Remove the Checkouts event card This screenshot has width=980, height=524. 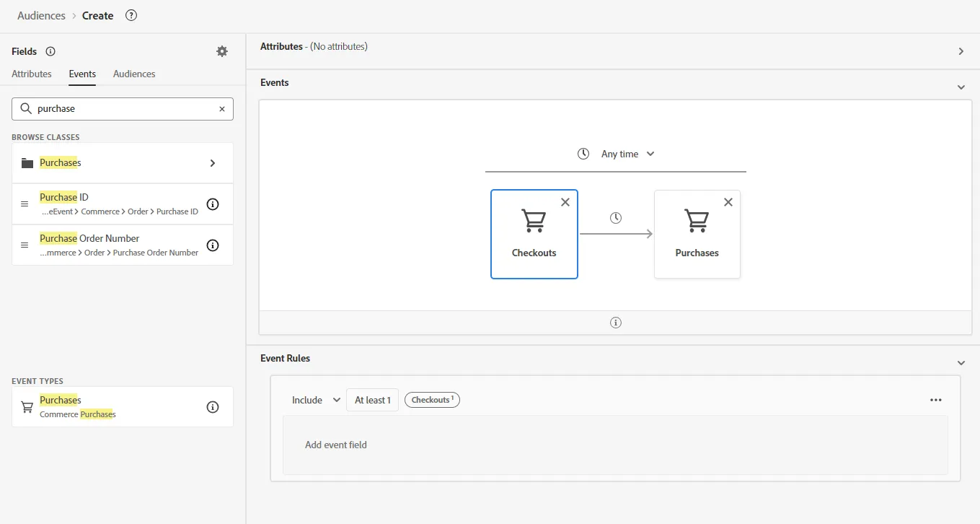coord(565,202)
